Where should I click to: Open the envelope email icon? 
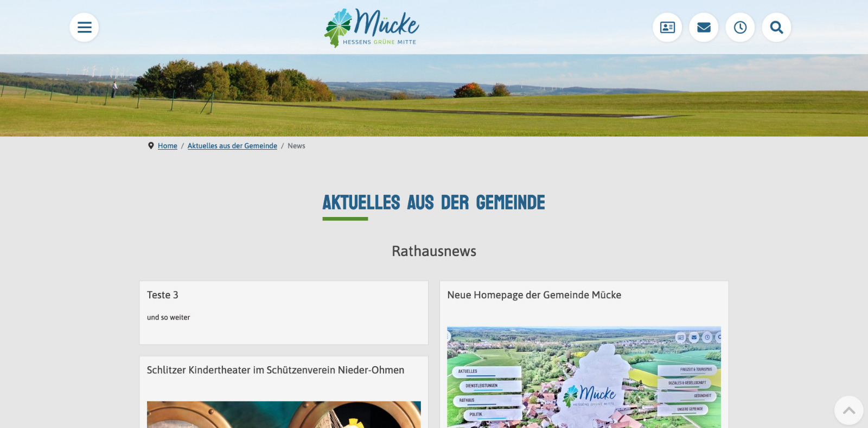704,27
